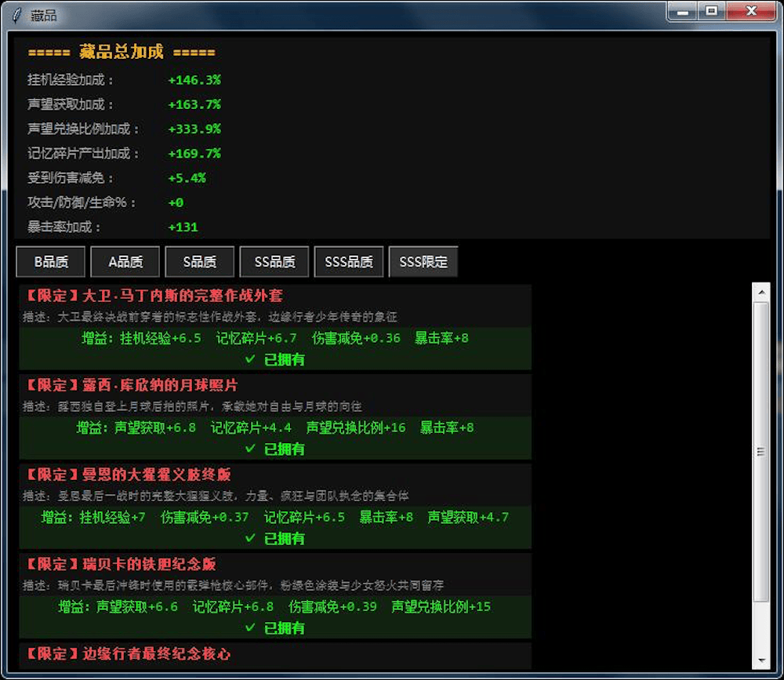Show the SS品质 collection tab

(x=274, y=262)
